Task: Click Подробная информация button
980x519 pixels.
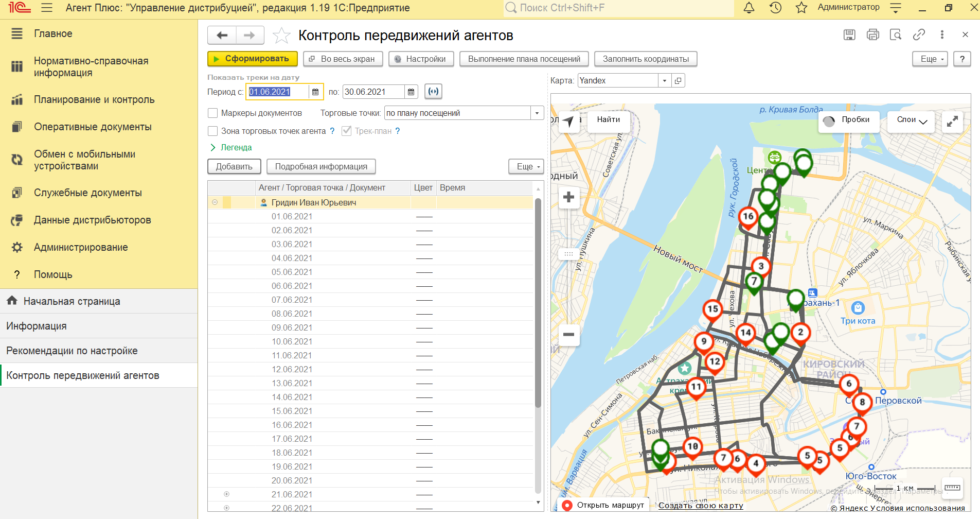Action: (x=321, y=167)
